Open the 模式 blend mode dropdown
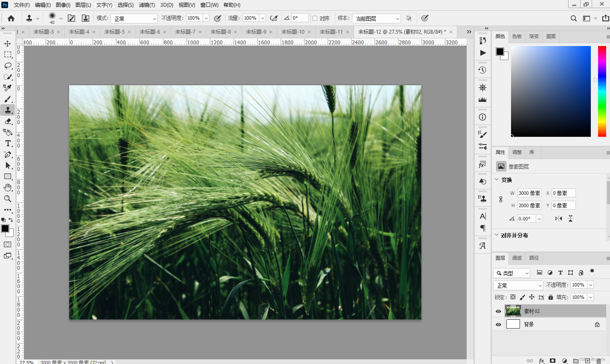Viewport: 610px width, 364px height. tap(134, 18)
